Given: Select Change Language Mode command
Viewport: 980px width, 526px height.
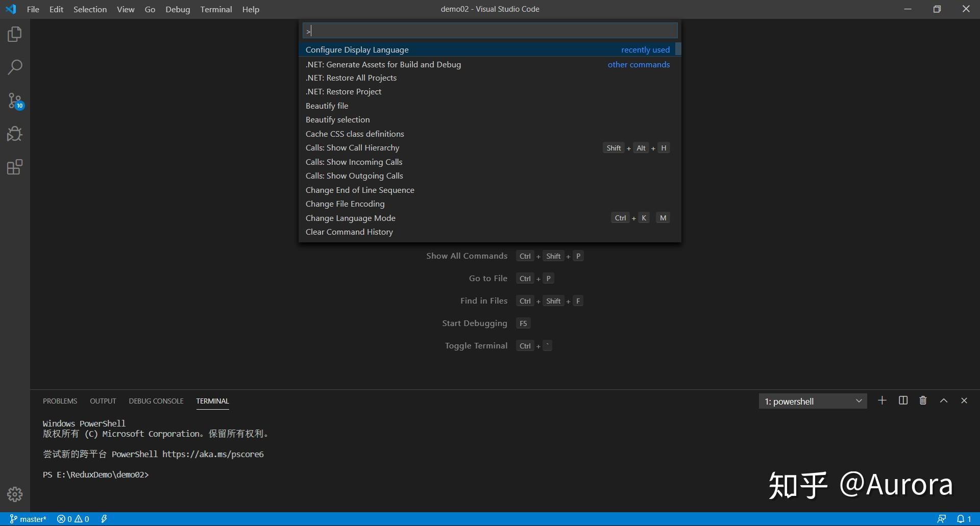Looking at the screenshot, I should 351,218.
